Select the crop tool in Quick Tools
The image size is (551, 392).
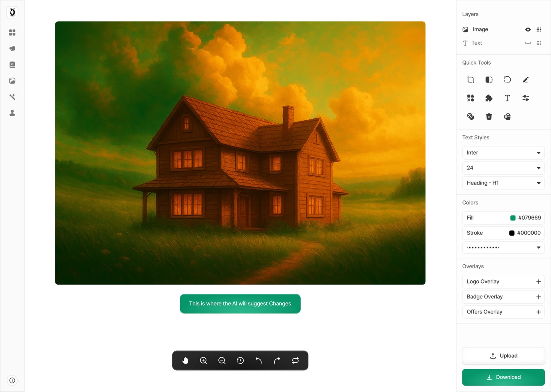tap(470, 80)
